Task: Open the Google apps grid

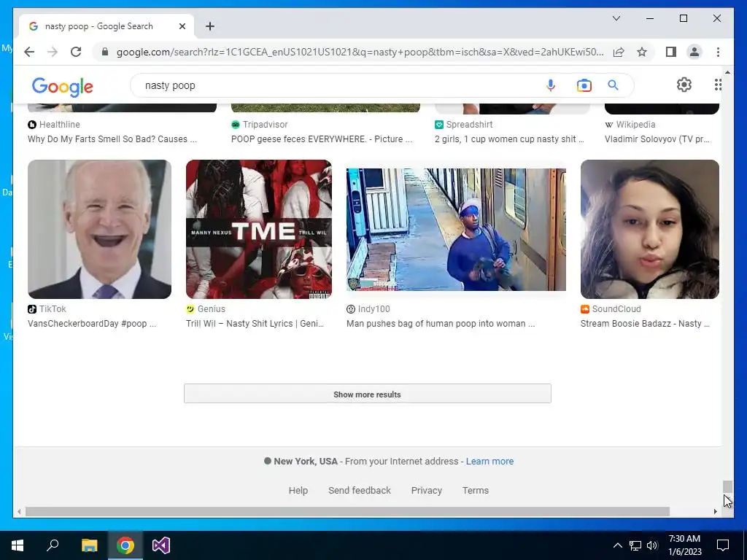Action: pyautogui.click(x=718, y=85)
